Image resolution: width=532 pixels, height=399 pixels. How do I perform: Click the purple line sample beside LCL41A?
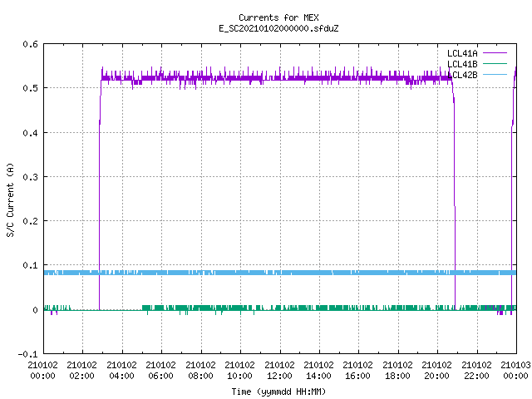pos(495,53)
